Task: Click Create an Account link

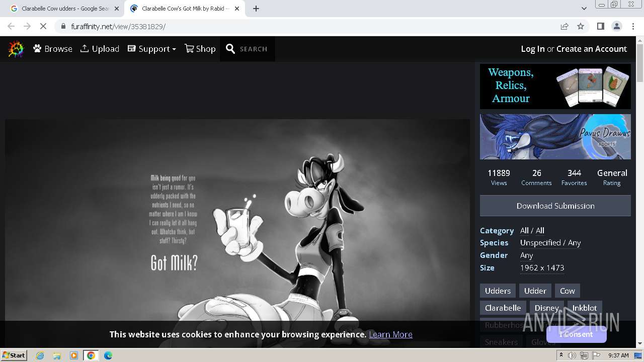Action: [592, 49]
